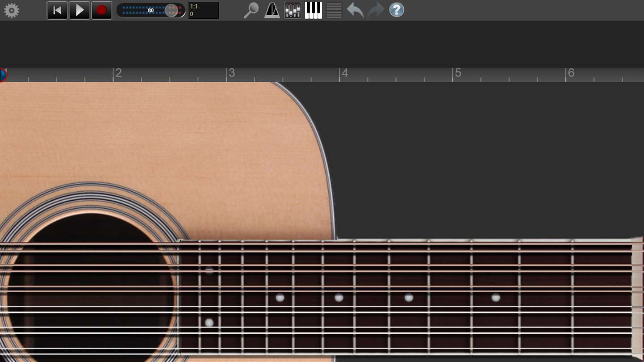Click the playhead marker at the ruler start

pos(3,75)
